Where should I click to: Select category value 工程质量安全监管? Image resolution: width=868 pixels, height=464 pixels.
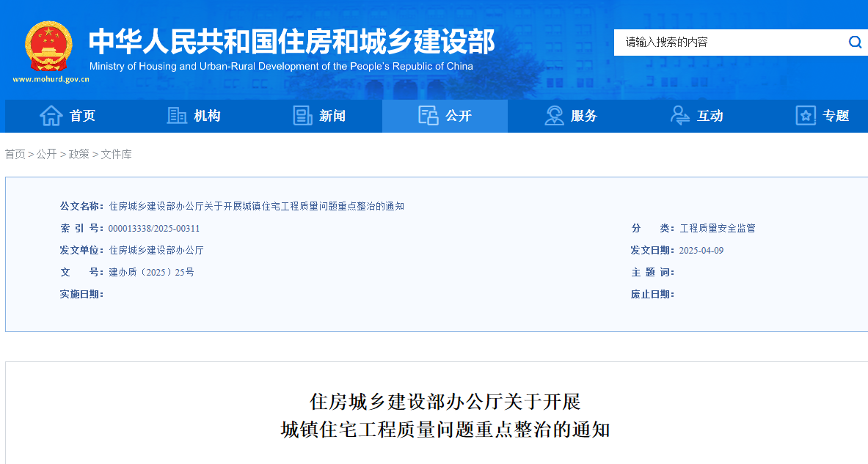[x=718, y=229]
